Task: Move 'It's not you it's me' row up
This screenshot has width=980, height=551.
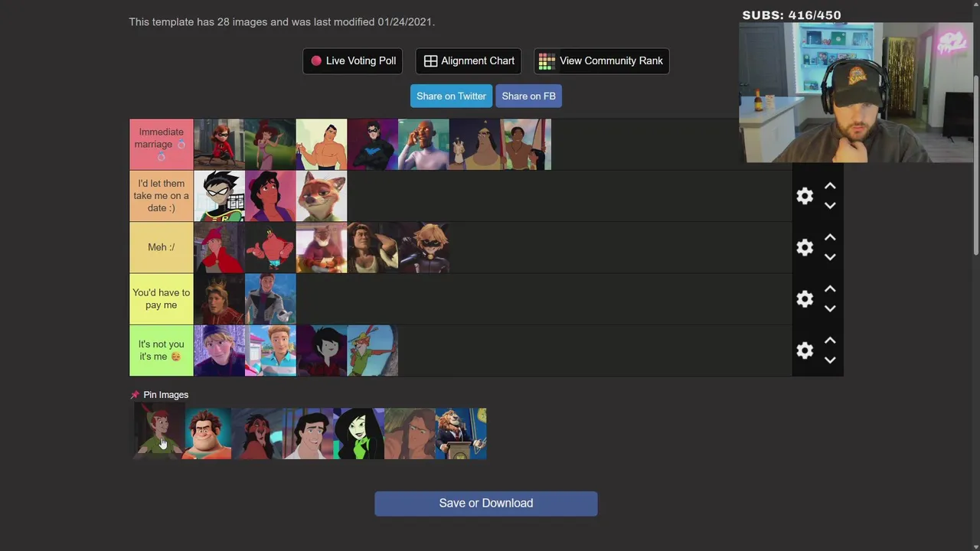Action: click(830, 340)
